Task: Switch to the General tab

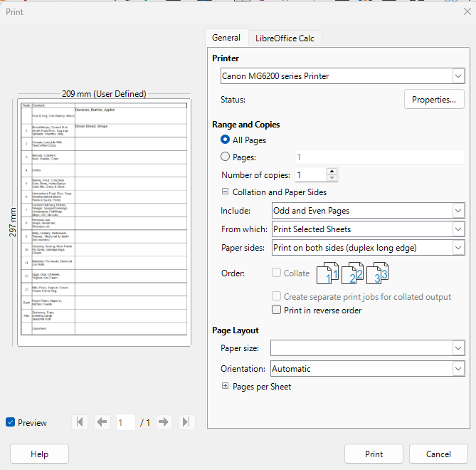Action: click(226, 38)
